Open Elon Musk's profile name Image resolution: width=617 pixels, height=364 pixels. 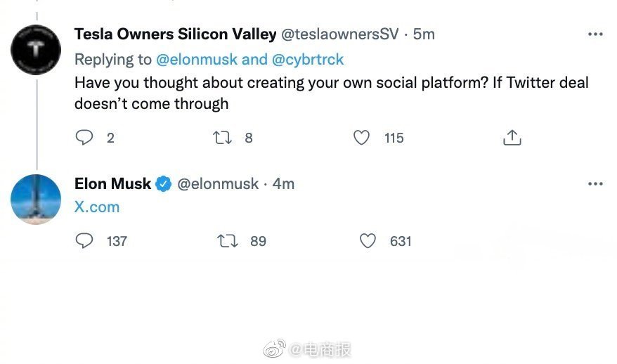[x=112, y=184]
